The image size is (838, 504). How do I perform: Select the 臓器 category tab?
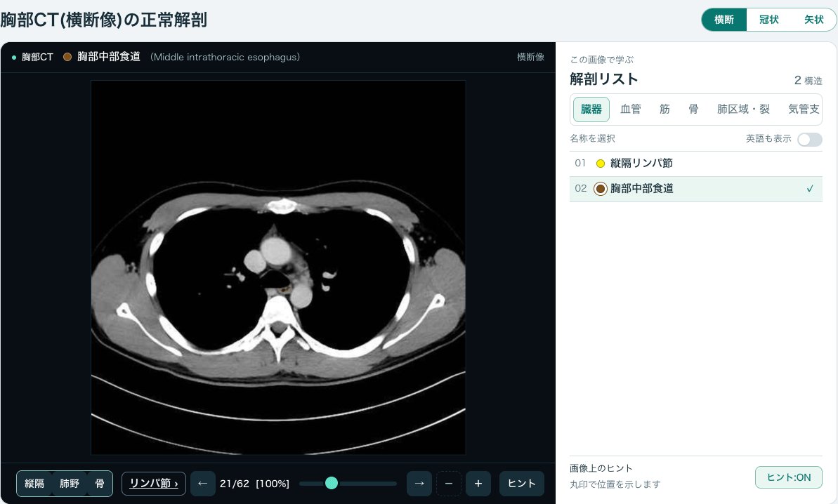(591, 110)
